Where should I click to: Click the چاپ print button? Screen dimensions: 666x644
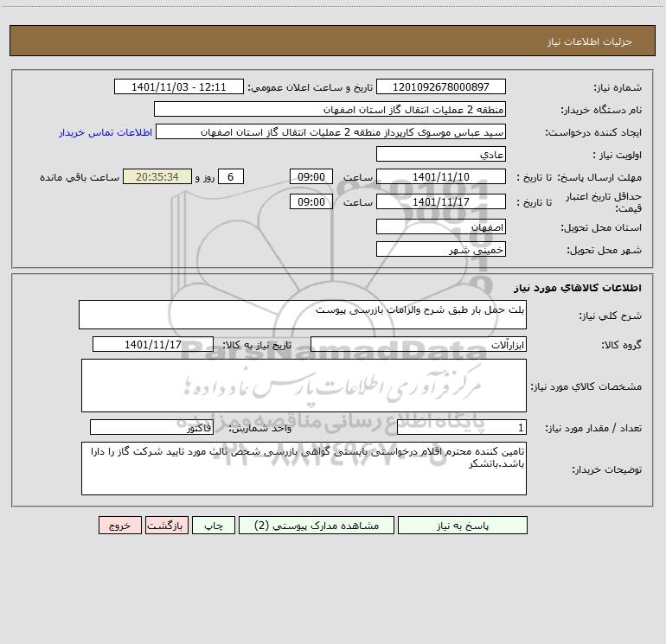pyautogui.click(x=214, y=525)
